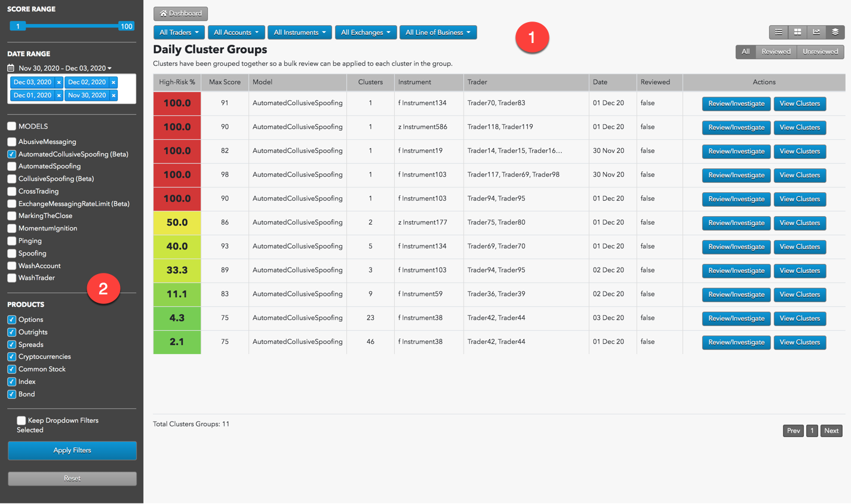Click inside the selected dates box
Image resolution: width=851 pixels, height=504 pixels.
coord(72,89)
